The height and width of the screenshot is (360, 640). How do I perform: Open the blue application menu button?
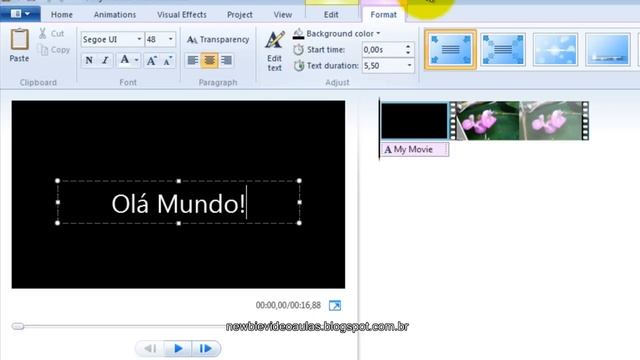click(x=20, y=14)
